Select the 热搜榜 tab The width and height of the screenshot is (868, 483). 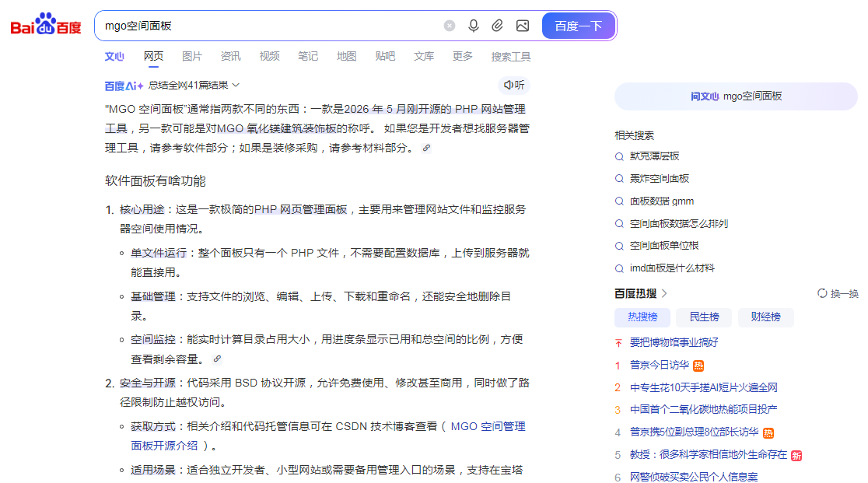click(x=642, y=317)
